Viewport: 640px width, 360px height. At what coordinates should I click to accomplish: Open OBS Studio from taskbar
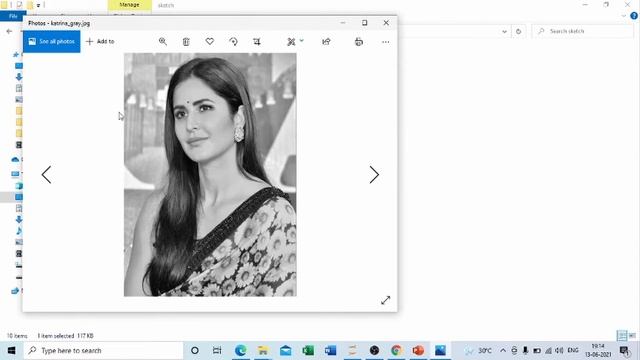tap(374, 350)
